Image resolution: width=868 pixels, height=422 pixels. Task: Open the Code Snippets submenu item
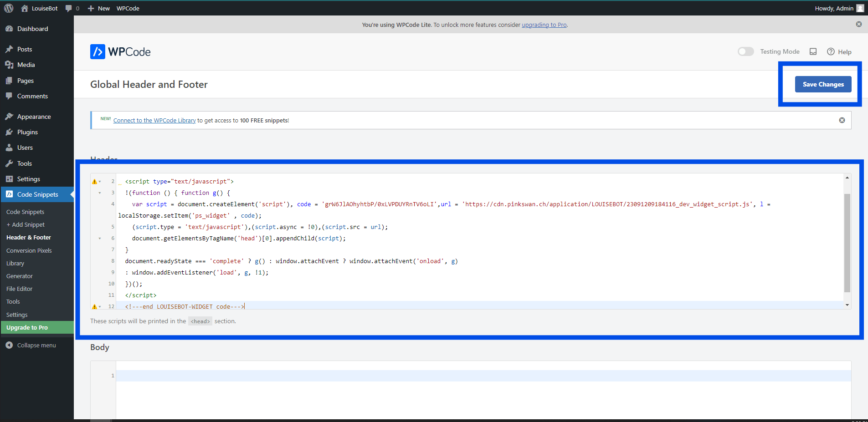pos(25,212)
